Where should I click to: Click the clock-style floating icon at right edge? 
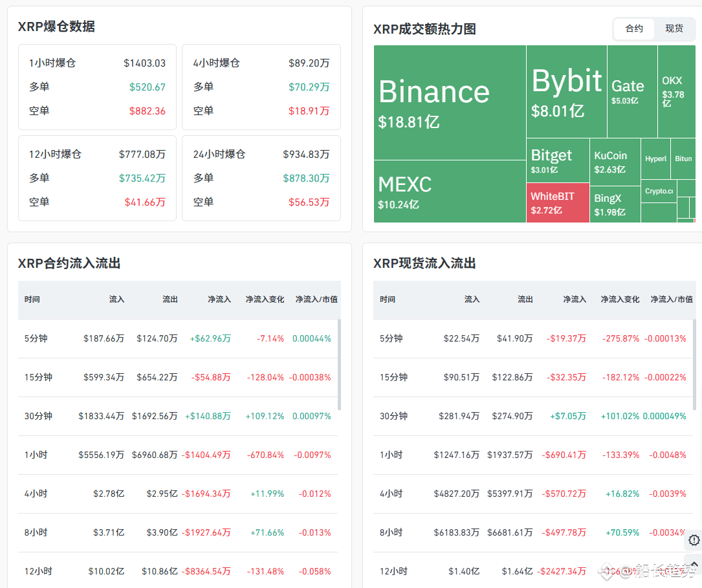coord(694,540)
